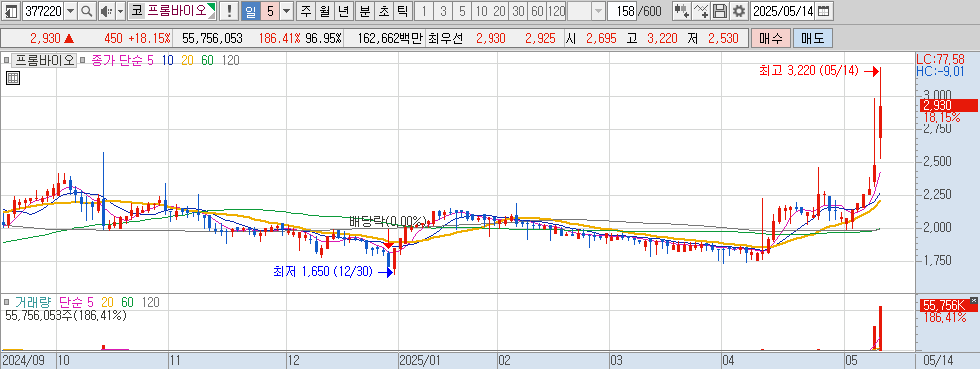Viewport: 980px width, 369px height.
Task: Click the window layout icon beside stock code
Action: (11, 11)
